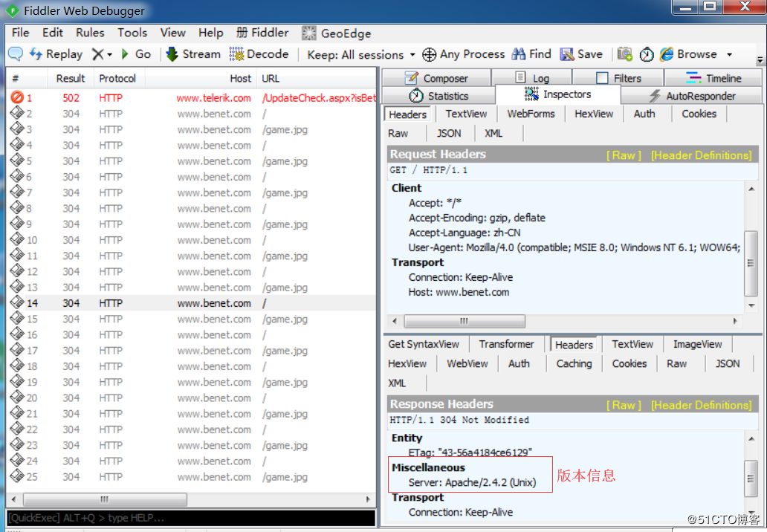Click session list horizontal scrollbar thumb

pos(105,499)
